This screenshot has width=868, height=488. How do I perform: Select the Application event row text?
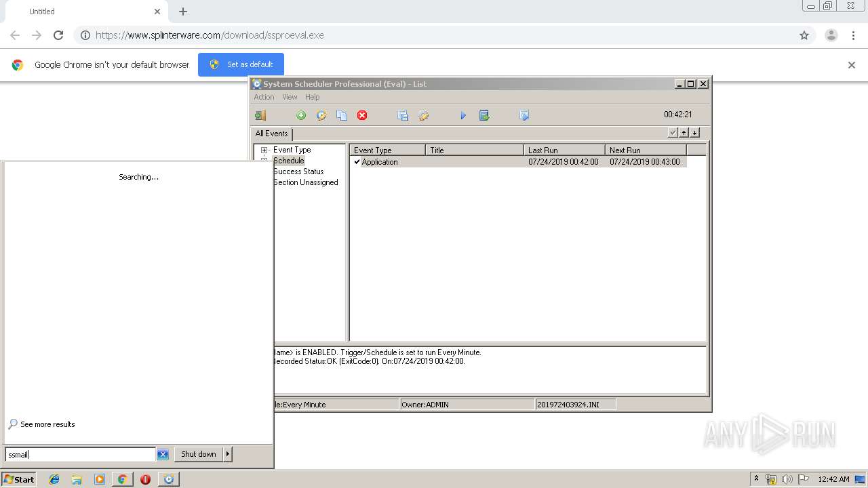pyautogui.click(x=380, y=162)
